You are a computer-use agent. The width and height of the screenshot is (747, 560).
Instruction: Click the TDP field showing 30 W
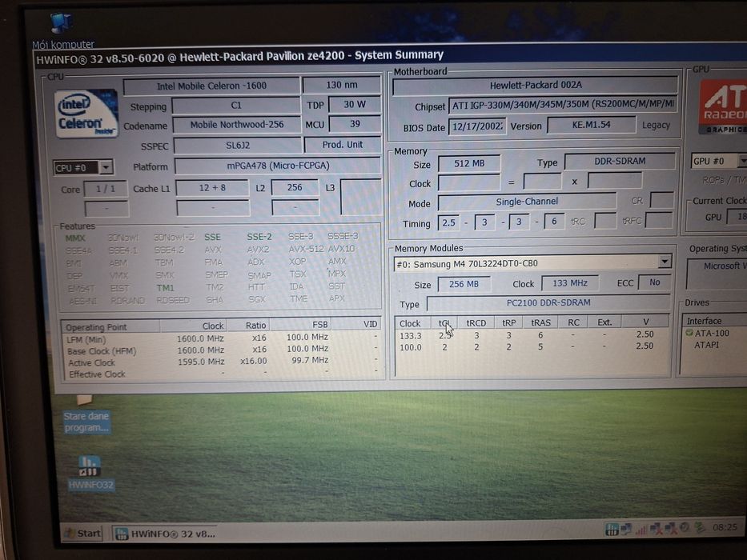(355, 104)
